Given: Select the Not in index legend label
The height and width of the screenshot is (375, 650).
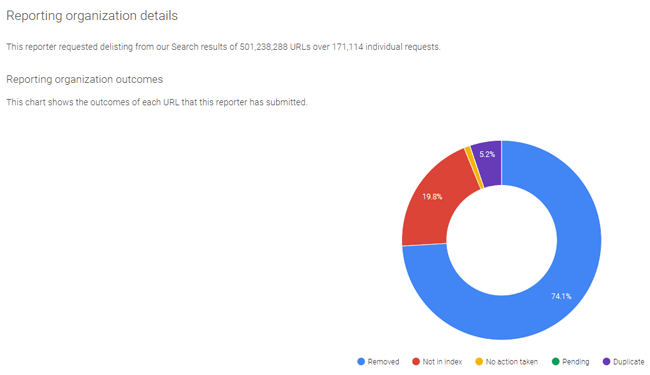Looking at the screenshot, I should point(442,362).
